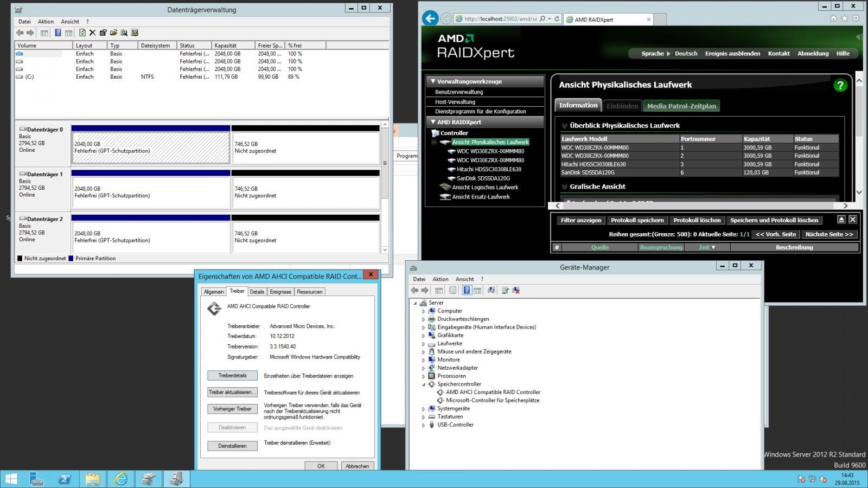Select Hitachi HDS5C3030BLE630 row in overview table
The height and width of the screenshot is (488, 868).
pos(699,164)
